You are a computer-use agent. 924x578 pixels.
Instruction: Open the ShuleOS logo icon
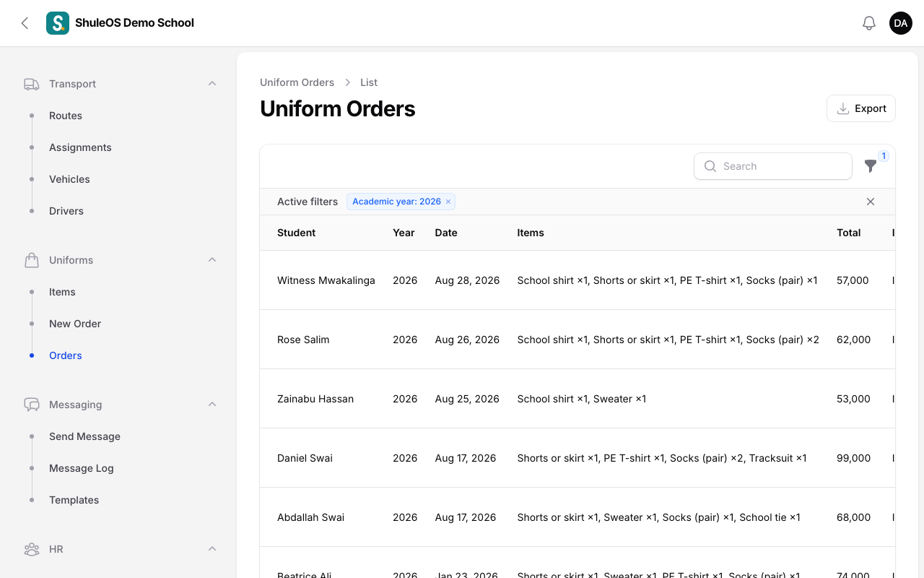[x=58, y=23]
